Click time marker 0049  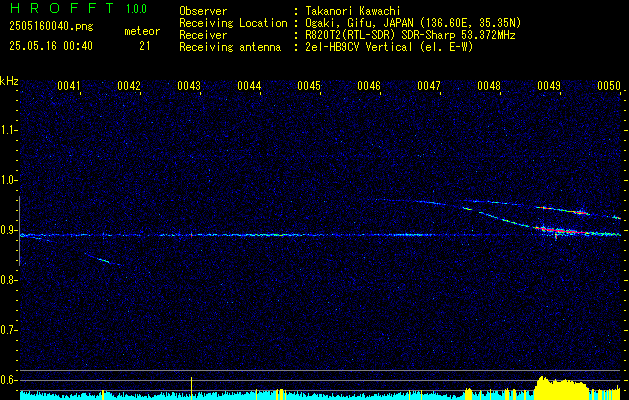549,86
